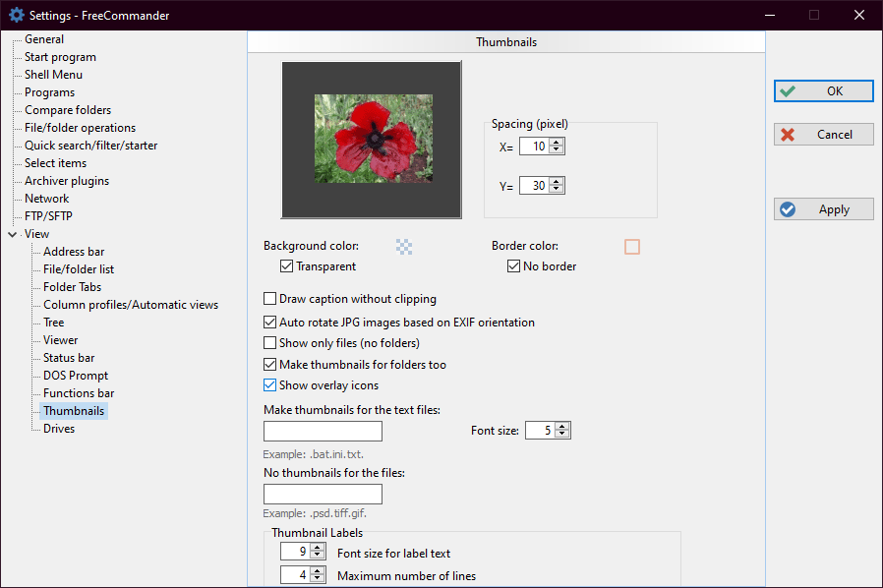Collapse the View tree node
883x588 pixels.
(12, 234)
